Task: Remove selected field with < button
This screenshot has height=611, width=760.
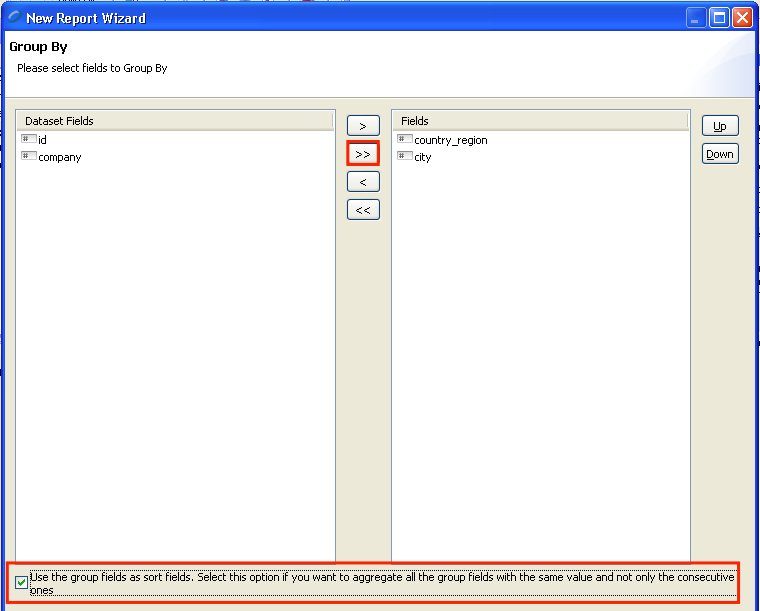Action: 363,182
